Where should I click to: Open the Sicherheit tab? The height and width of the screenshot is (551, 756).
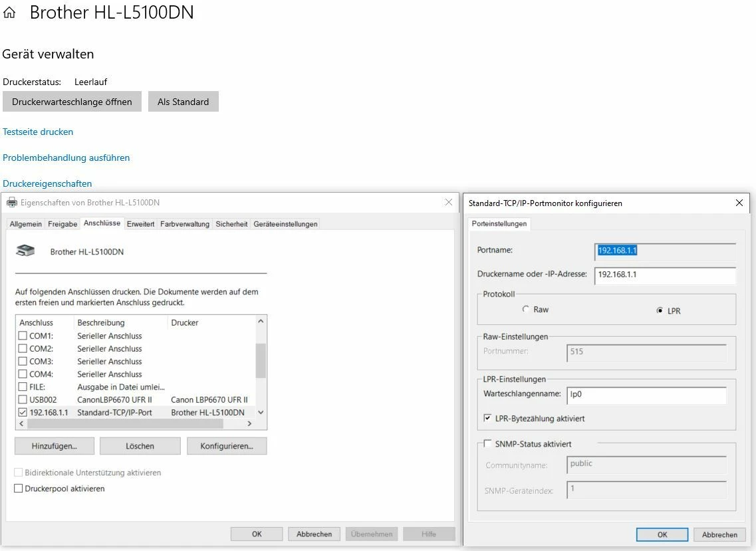231,224
